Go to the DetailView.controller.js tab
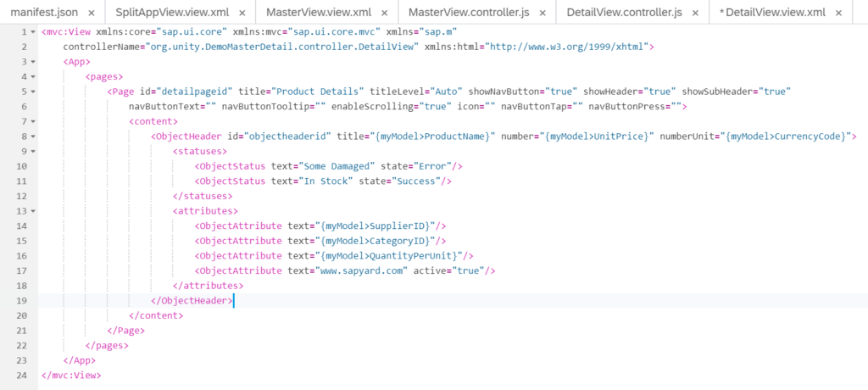 [x=625, y=12]
